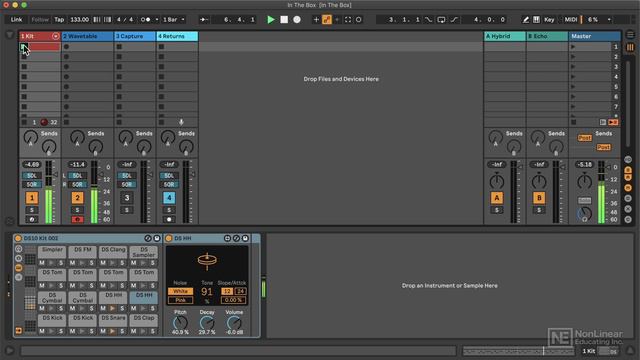Toggle return track B activator button

coord(539,198)
